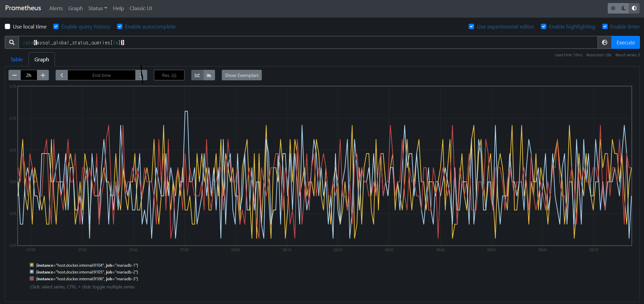Click the Show Exemplars button
Image resolution: width=644 pixels, height=304 pixels.
tap(241, 75)
